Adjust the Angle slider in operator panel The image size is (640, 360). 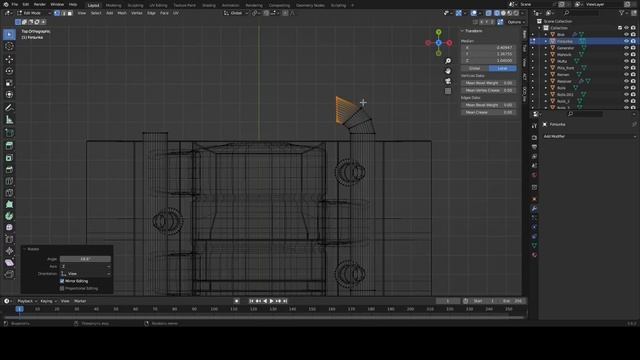[x=85, y=259]
